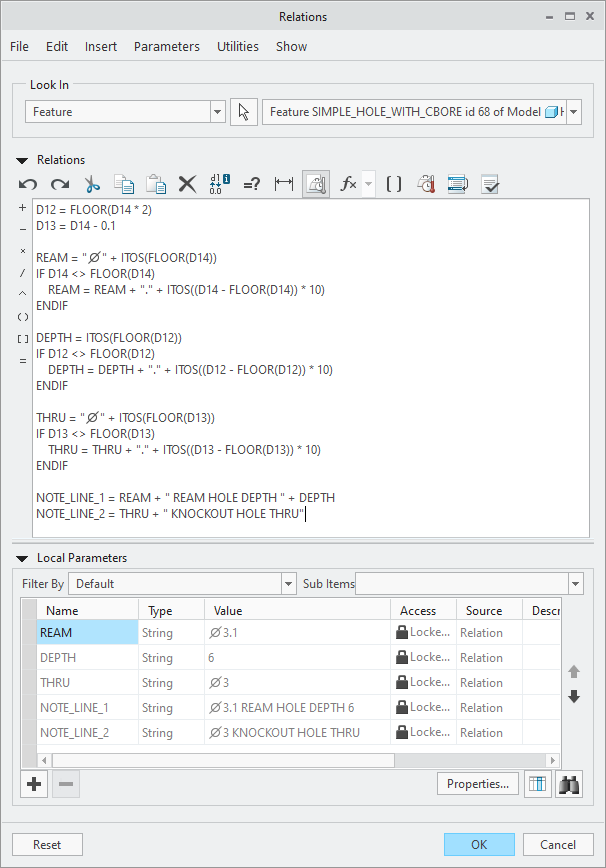Click the X delete icon in toolbar
606x868 pixels.
(187, 184)
